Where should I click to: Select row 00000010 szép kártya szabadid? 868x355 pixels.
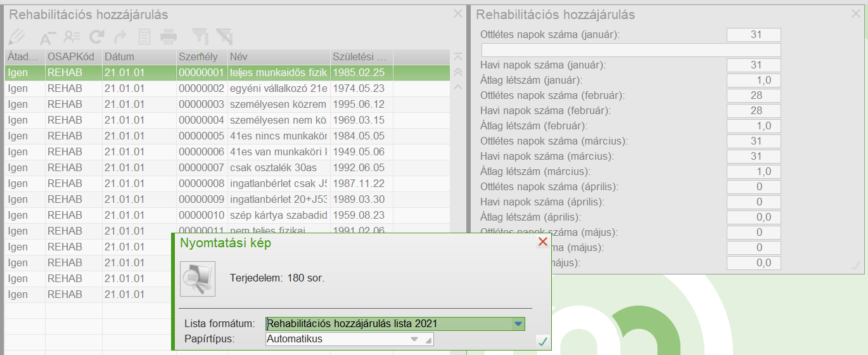pyautogui.click(x=227, y=215)
